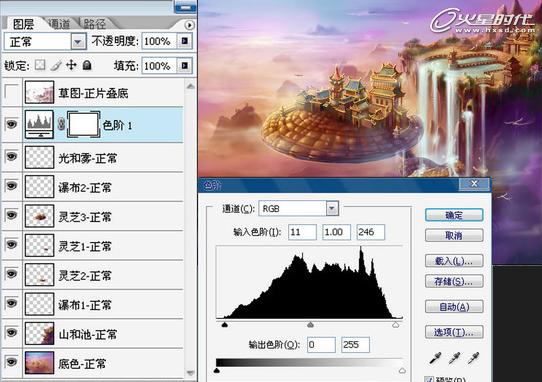Show the 草图-正片叠底 layer visibility box

pyautogui.click(x=12, y=93)
